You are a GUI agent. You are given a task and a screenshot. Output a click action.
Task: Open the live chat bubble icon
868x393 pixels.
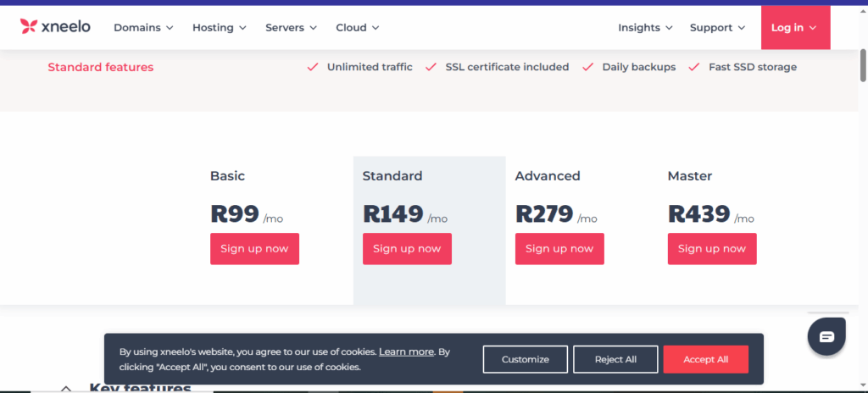coord(826,337)
